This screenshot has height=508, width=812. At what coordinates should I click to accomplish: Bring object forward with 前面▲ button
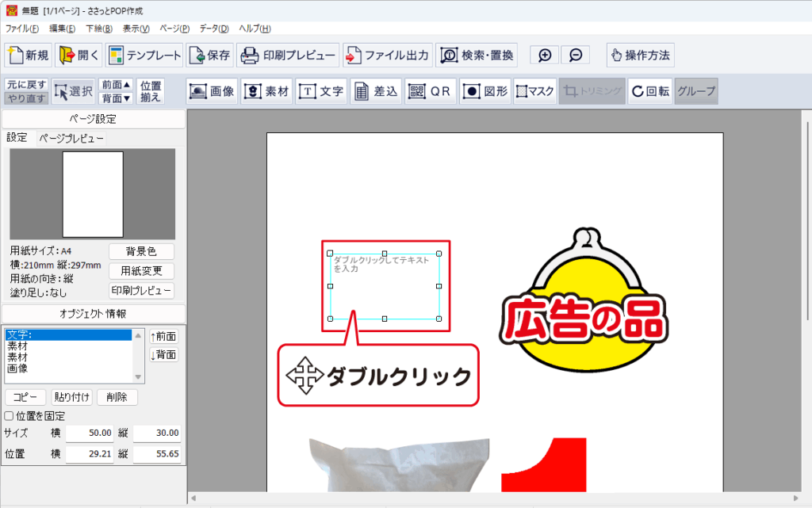click(116, 85)
